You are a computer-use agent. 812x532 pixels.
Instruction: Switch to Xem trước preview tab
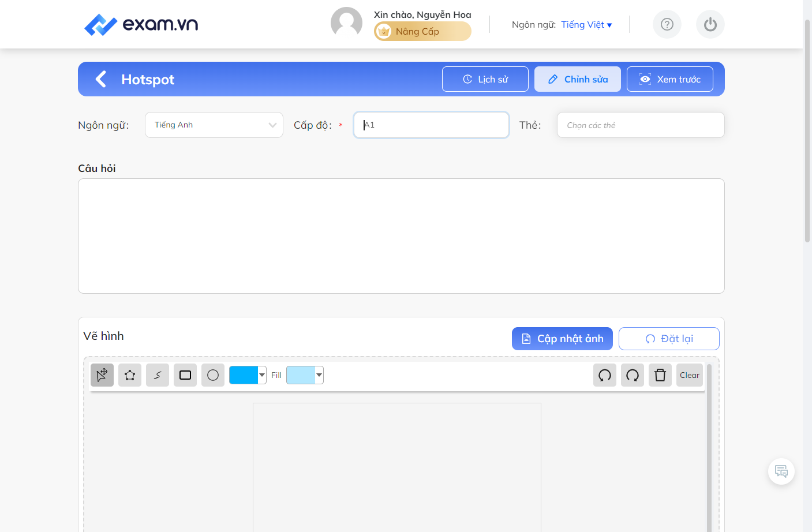[x=670, y=79]
